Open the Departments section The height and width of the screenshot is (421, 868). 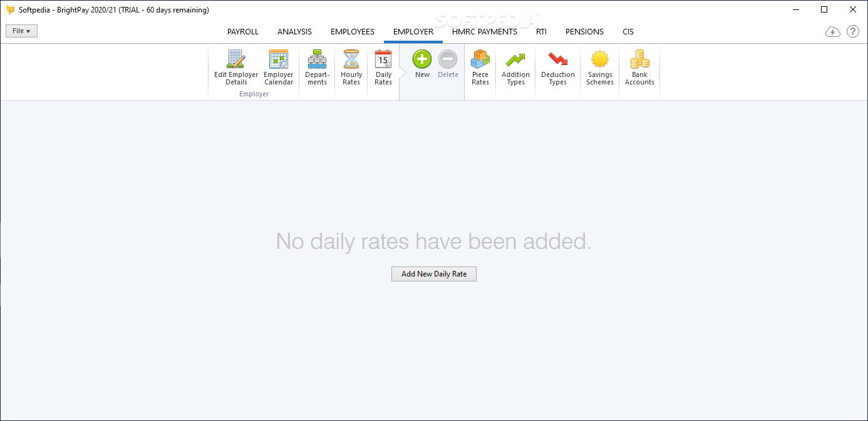point(317,68)
